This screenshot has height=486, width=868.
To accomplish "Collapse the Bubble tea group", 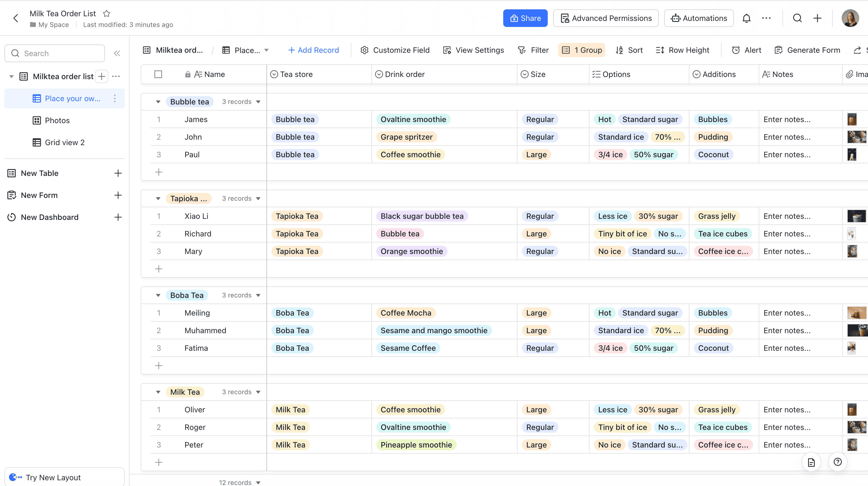I will tap(158, 102).
